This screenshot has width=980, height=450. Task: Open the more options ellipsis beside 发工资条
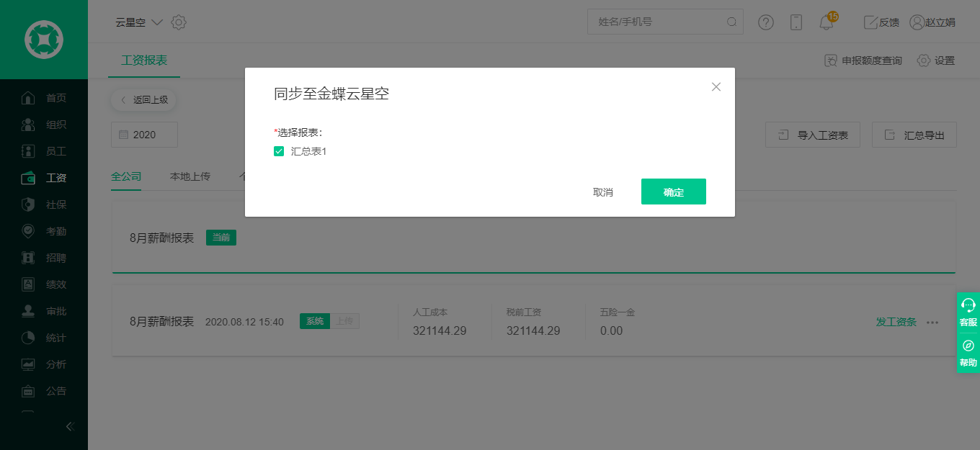tap(932, 323)
